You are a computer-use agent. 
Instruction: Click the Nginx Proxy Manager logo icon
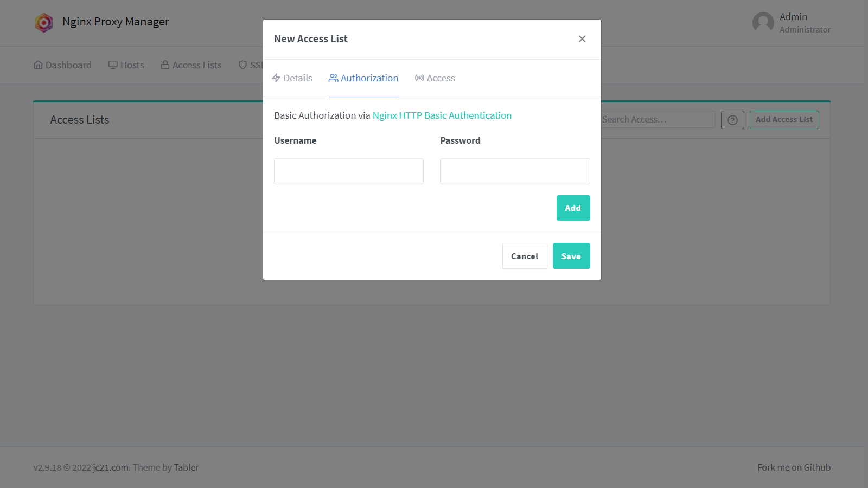[44, 22]
